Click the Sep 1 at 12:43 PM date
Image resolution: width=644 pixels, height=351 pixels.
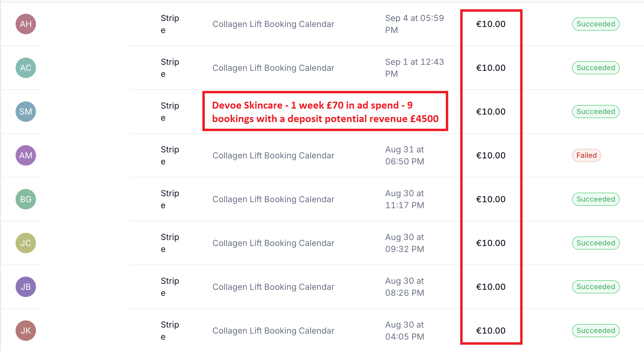(x=414, y=68)
